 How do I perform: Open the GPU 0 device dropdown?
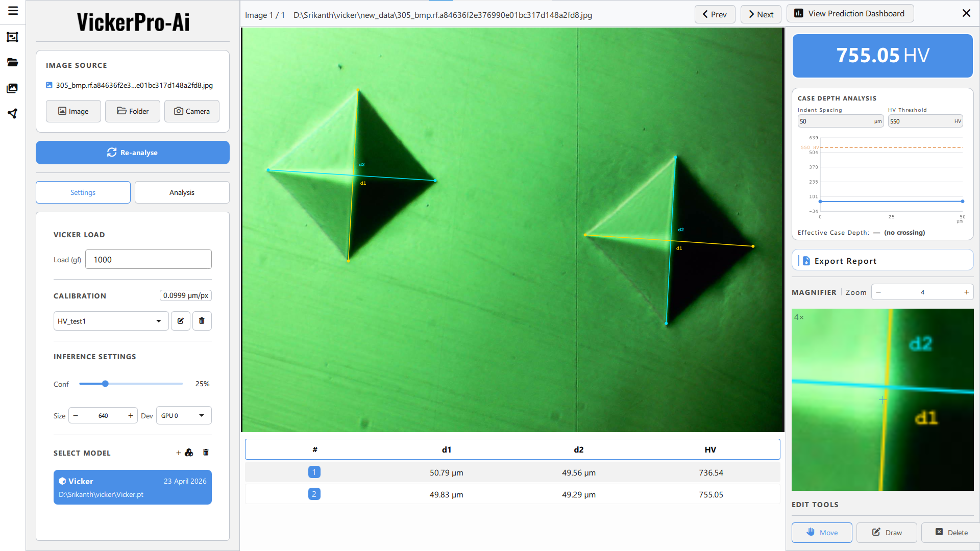click(x=184, y=416)
